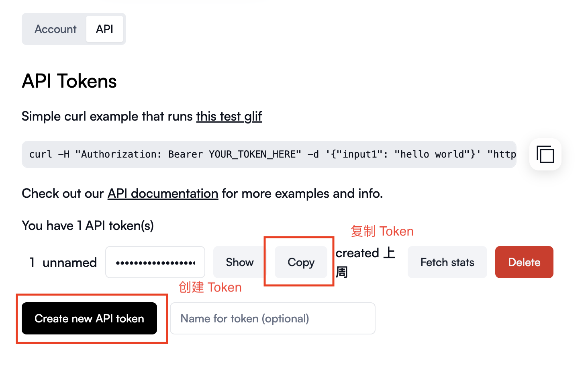Focus the masked API token field
This screenshot has width=588, height=365.
point(155,262)
